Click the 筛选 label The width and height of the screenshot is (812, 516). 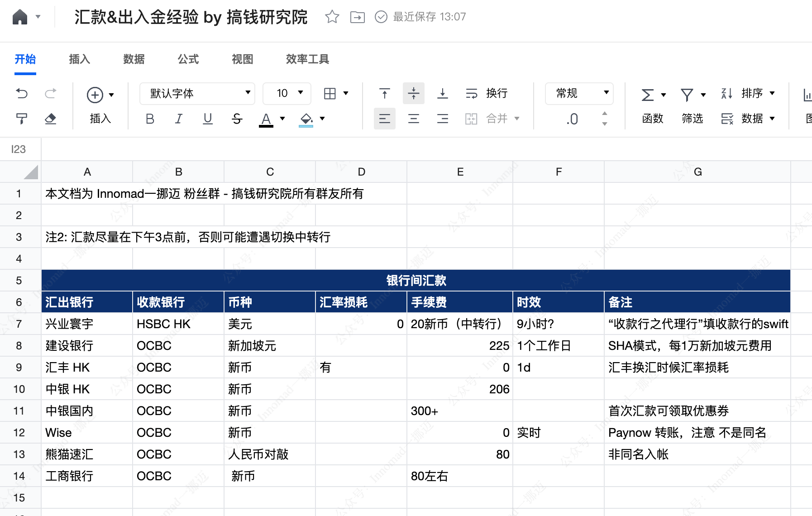click(693, 119)
